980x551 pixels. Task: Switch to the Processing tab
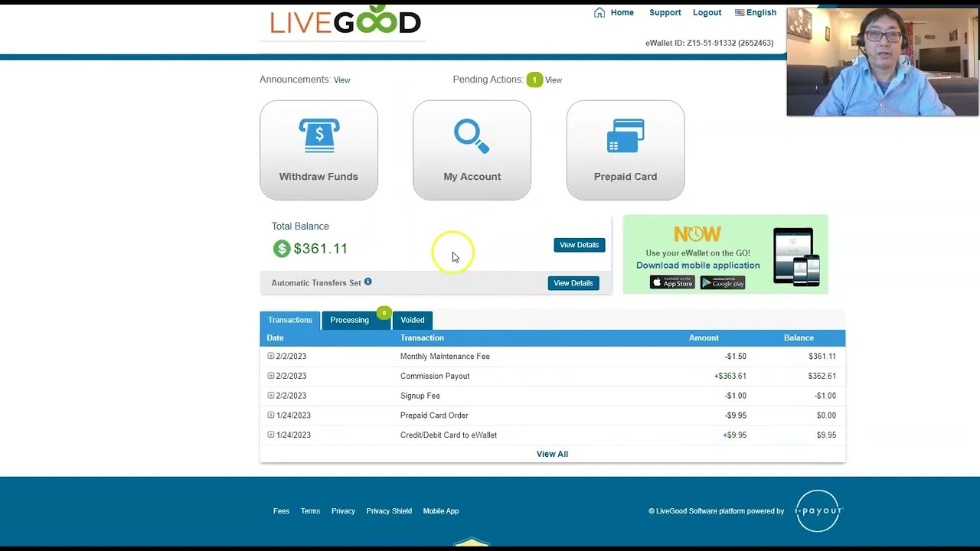[x=356, y=320]
